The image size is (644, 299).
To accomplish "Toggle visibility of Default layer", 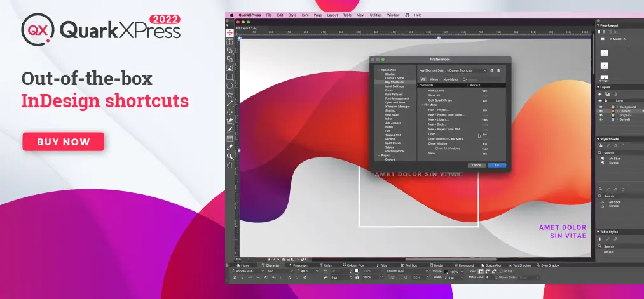I will coord(601,119).
